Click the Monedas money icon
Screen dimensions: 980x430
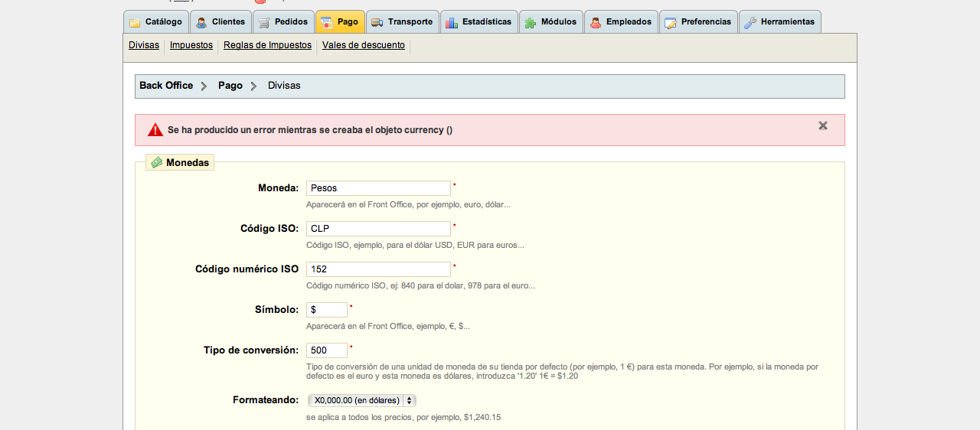tap(156, 162)
